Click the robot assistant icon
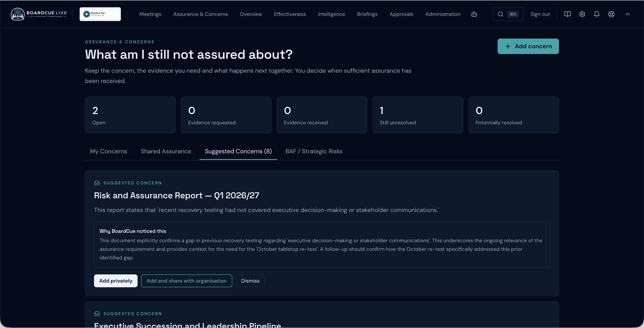Screen dimensions: 644x328 tap(474, 14)
